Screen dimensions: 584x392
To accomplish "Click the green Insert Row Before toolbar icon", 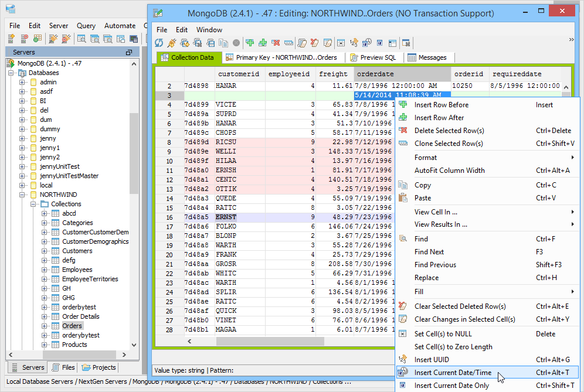I will tap(250, 43).
